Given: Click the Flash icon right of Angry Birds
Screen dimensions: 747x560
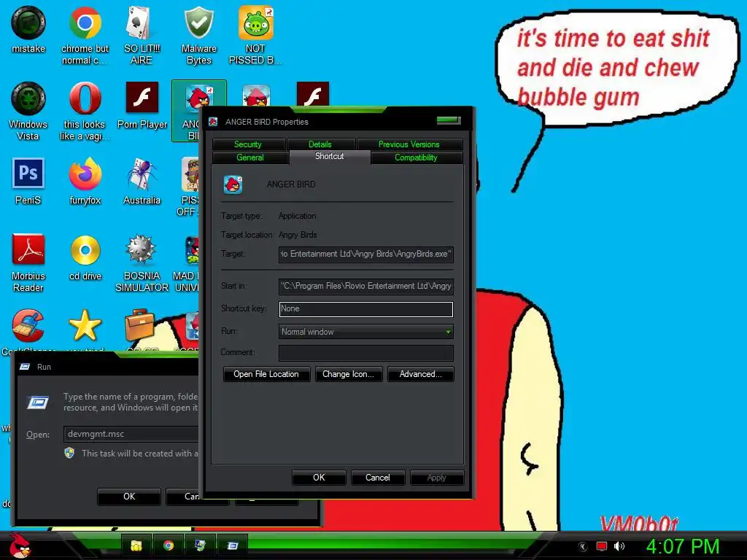Looking at the screenshot, I should (x=312, y=94).
